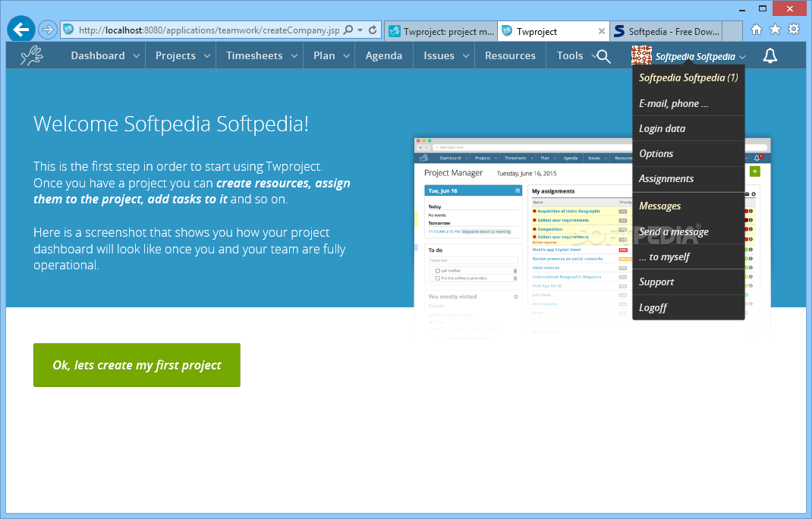Expand the Projects menu arrow

tap(206, 56)
